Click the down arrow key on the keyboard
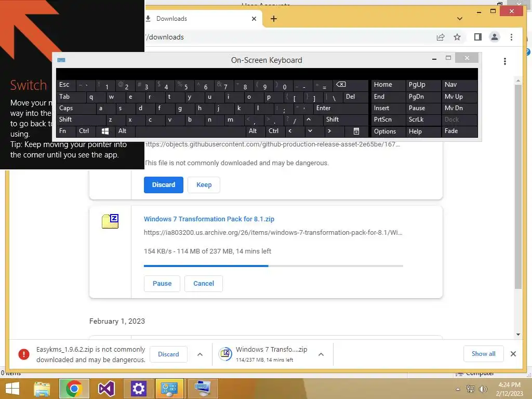 [x=310, y=131]
